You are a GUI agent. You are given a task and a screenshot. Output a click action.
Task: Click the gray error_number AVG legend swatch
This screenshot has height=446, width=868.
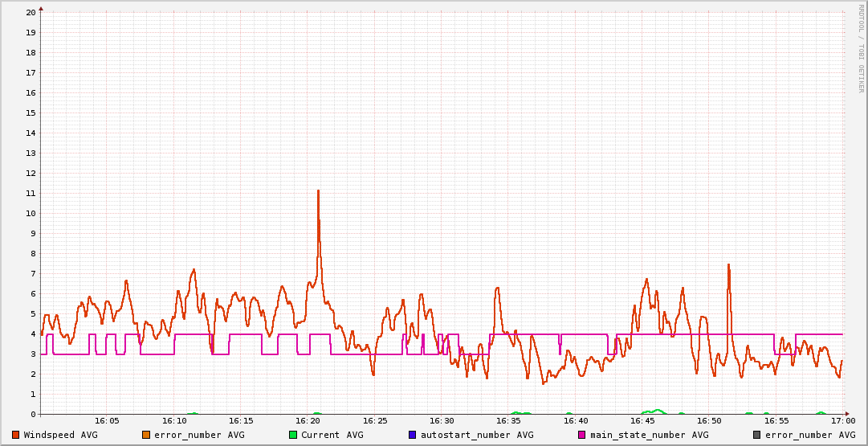point(757,435)
